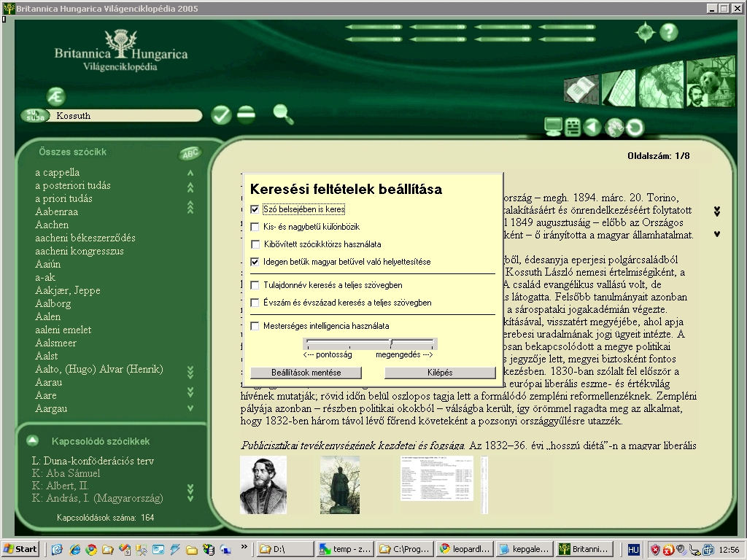Click the double down arrow beside Aare
Viewport: 747px width, 560px height.
tap(190, 392)
